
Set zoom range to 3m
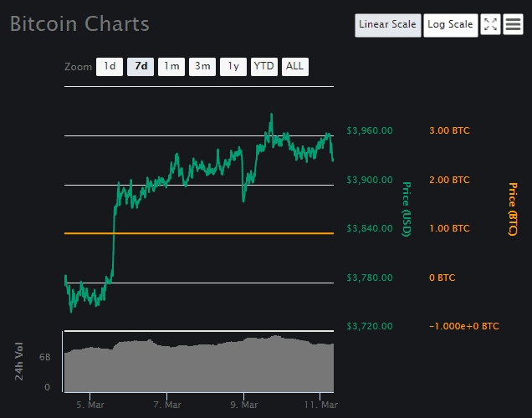(202, 66)
